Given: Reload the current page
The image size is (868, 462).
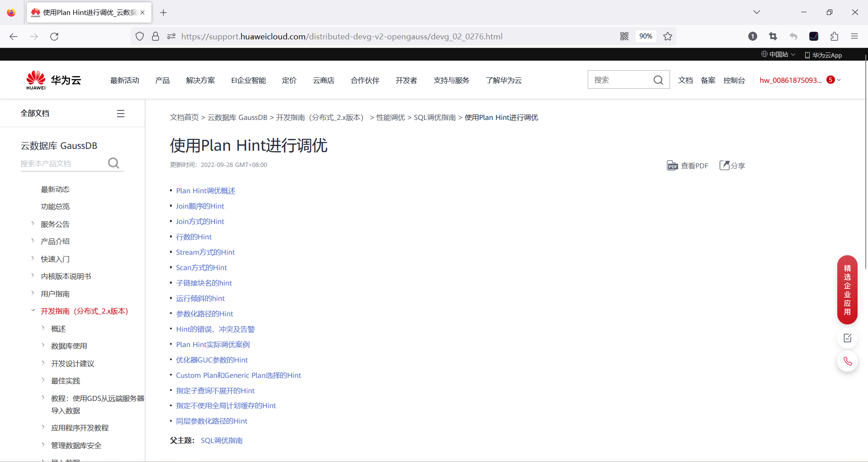Looking at the screenshot, I should click(54, 36).
